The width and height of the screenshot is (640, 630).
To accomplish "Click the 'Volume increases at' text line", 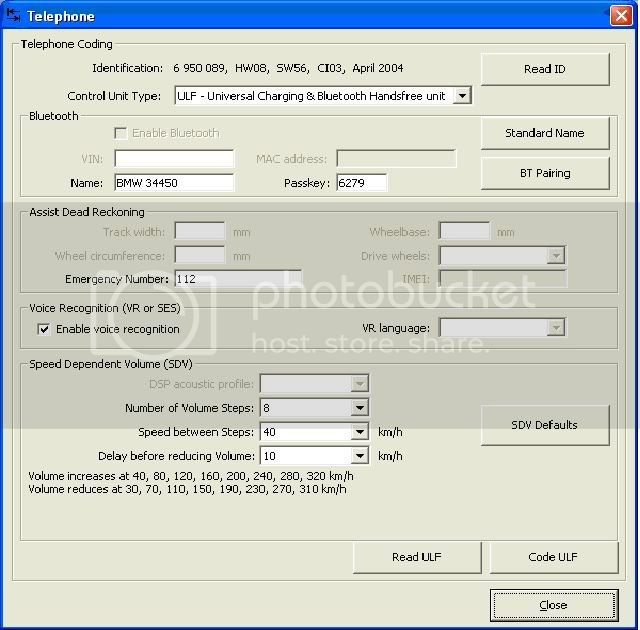I will [x=191, y=476].
